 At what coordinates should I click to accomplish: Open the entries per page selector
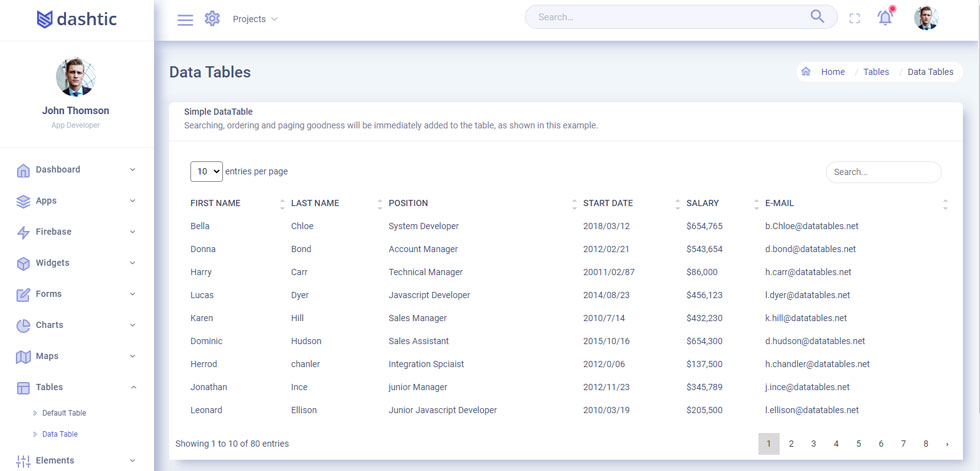click(206, 171)
